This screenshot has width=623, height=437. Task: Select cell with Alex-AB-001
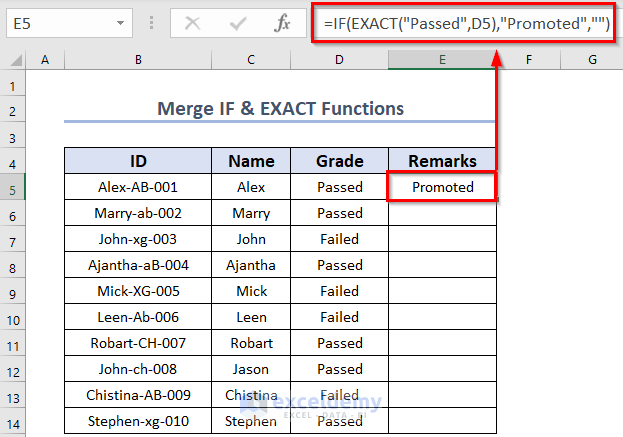(x=138, y=187)
